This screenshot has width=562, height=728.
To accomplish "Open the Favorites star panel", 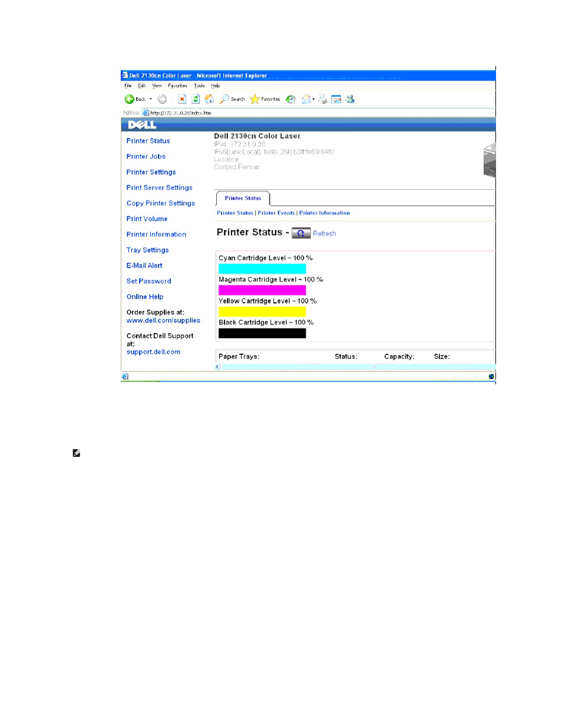I will pyautogui.click(x=265, y=99).
